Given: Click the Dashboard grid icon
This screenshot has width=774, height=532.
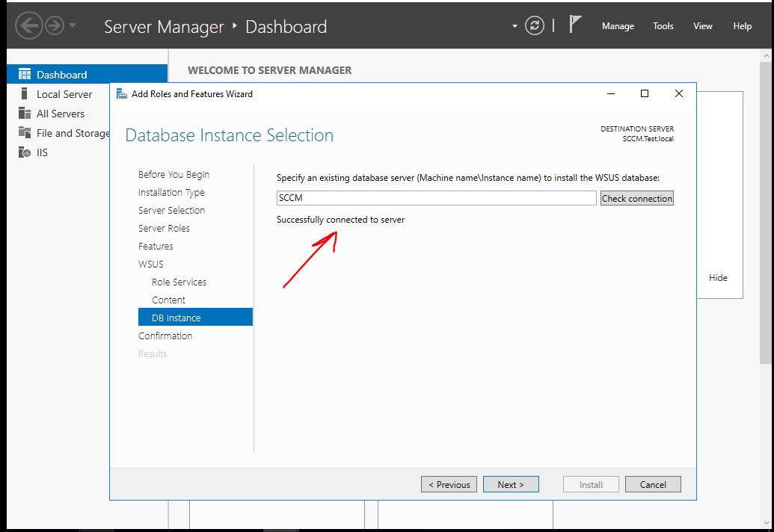Looking at the screenshot, I should (25, 74).
